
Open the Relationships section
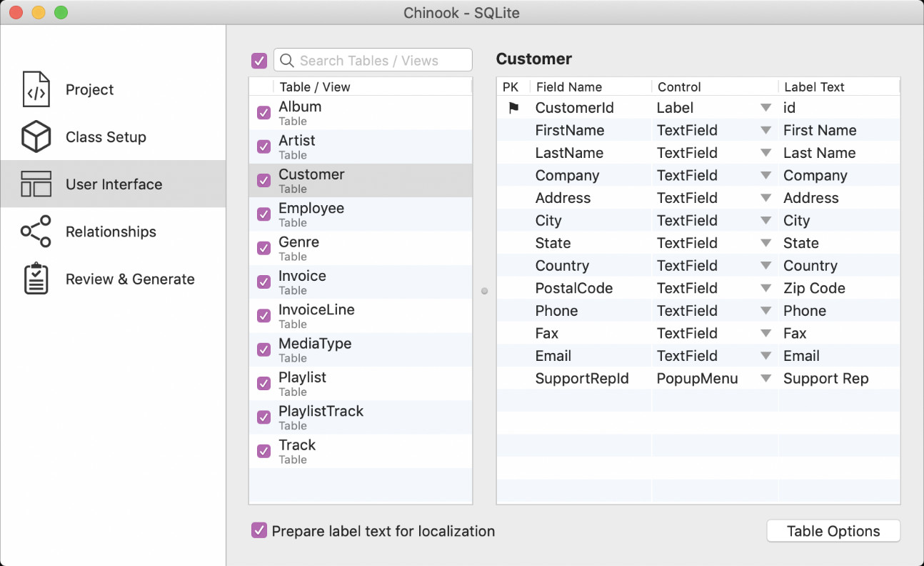coord(113,232)
